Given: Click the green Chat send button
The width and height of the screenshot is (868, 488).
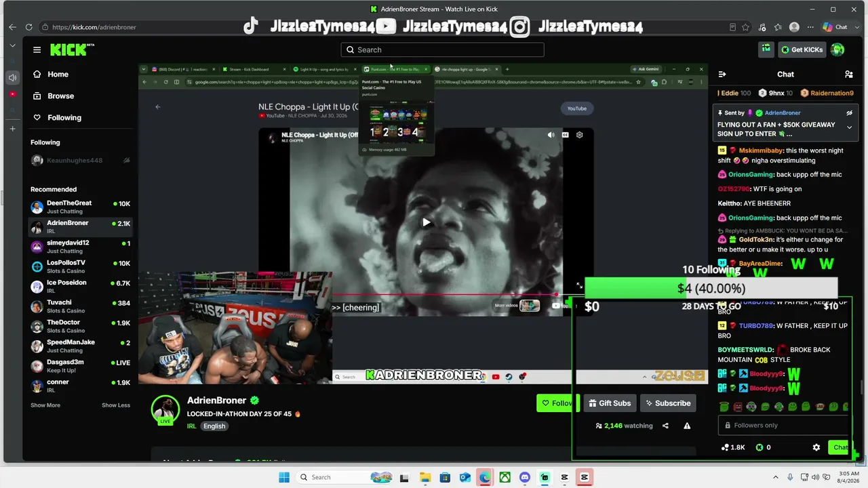Looking at the screenshot, I should 840,447.
